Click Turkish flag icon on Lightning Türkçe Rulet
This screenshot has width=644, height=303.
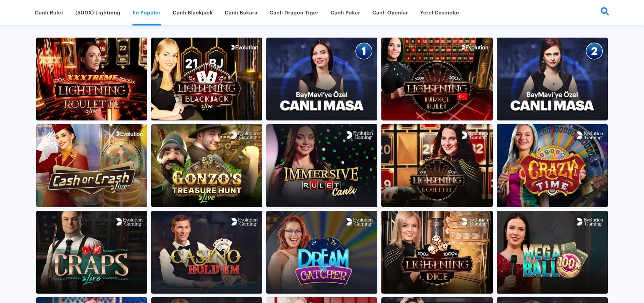[463, 97]
